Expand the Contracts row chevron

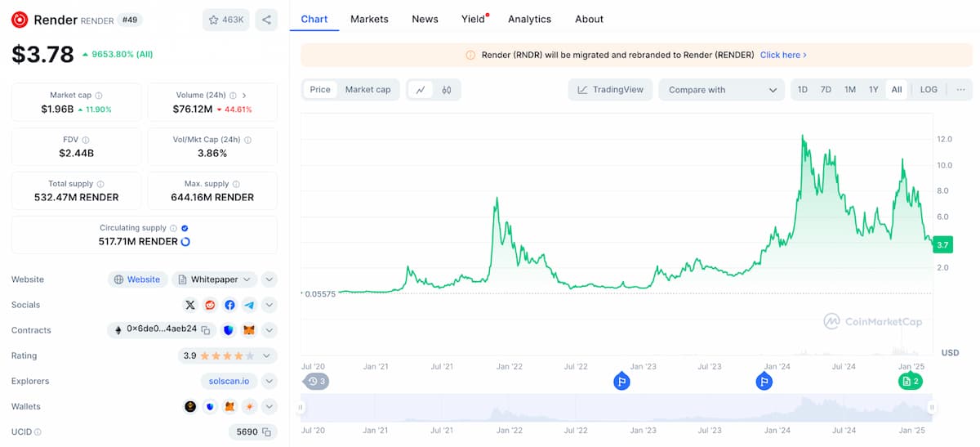pyautogui.click(x=269, y=330)
